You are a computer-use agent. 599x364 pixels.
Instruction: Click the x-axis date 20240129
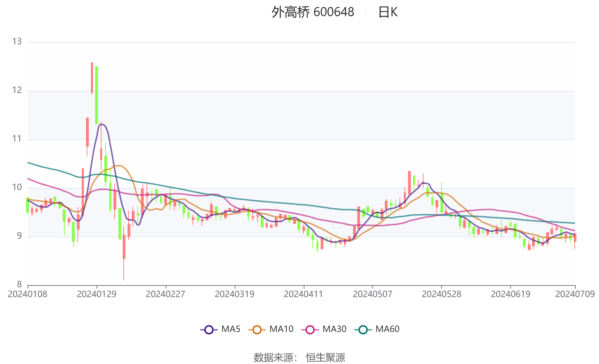coord(97,294)
